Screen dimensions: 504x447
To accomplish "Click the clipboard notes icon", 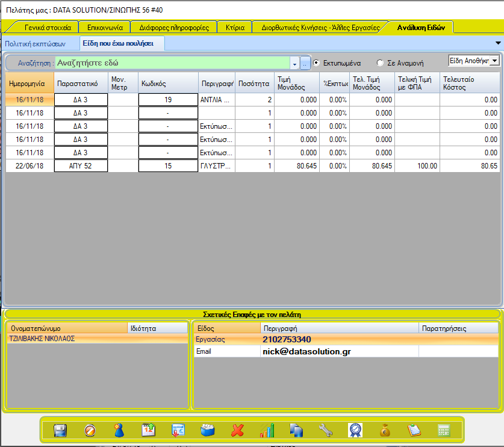I will [414, 430].
